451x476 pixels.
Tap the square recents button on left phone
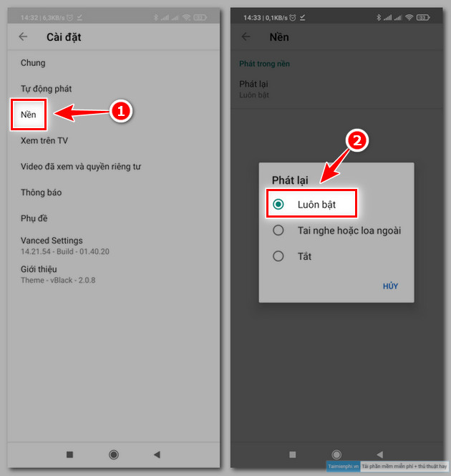click(x=70, y=455)
